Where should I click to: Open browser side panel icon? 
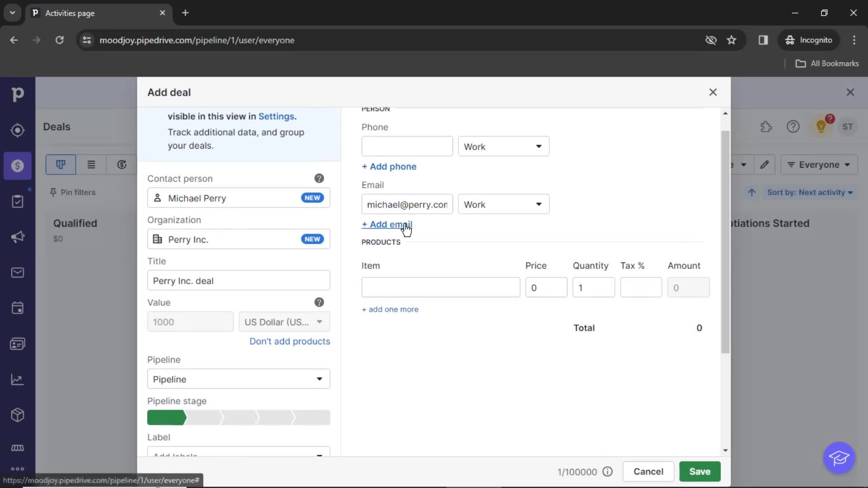point(763,40)
